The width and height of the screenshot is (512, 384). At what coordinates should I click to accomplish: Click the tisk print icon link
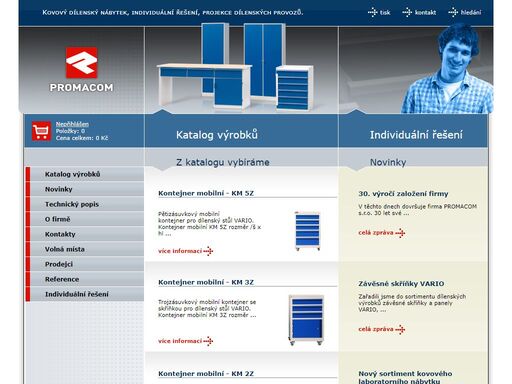(x=379, y=12)
